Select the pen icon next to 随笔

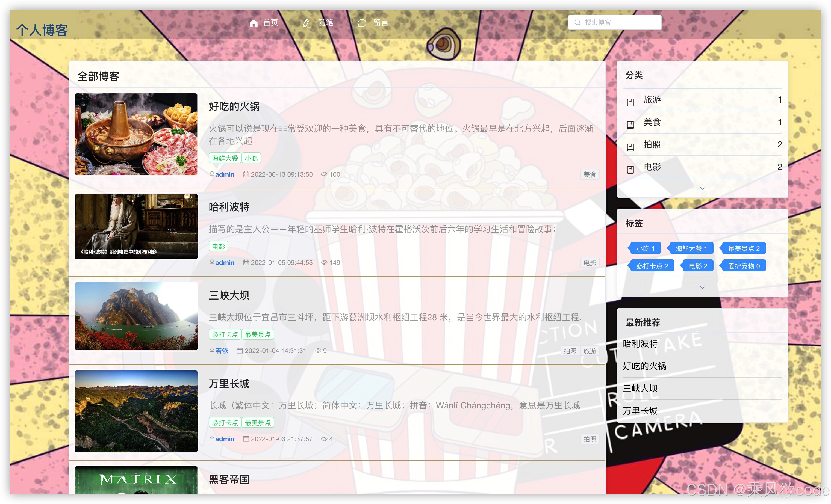click(307, 23)
